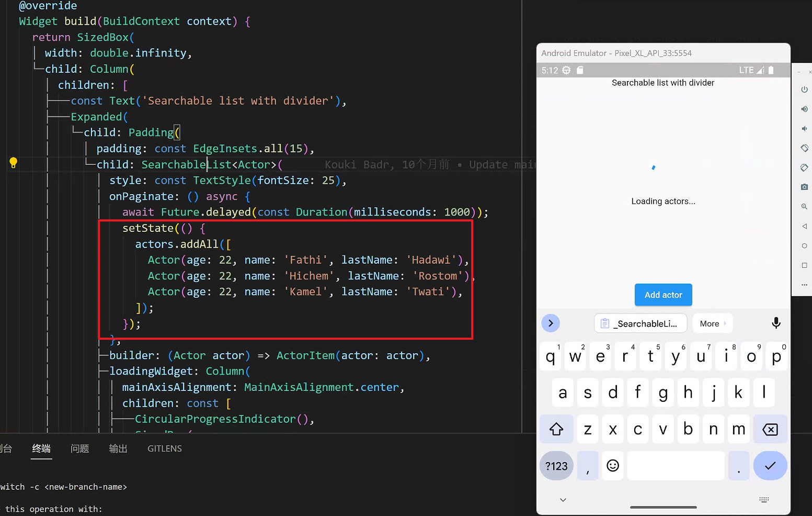Click the volume up emulator control
This screenshot has width=812, height=516.
pyautogui.click(x=804, y=109)
